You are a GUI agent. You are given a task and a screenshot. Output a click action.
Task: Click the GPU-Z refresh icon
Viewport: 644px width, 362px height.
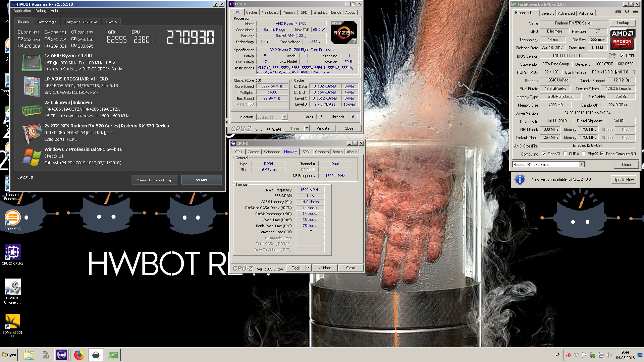click(x=627, y=12)
